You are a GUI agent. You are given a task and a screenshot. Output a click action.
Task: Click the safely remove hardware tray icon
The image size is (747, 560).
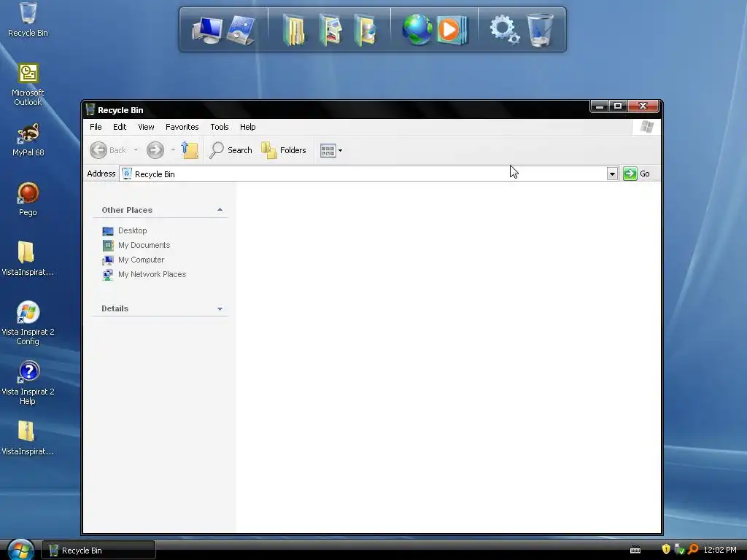pos(679,550)
